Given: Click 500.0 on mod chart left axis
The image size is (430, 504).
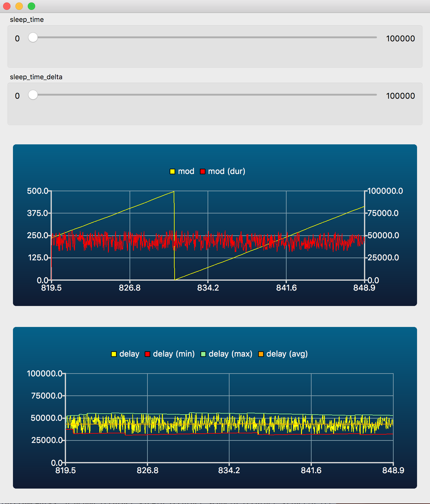Looking at the screenshot, I should (x=38, y=191).
